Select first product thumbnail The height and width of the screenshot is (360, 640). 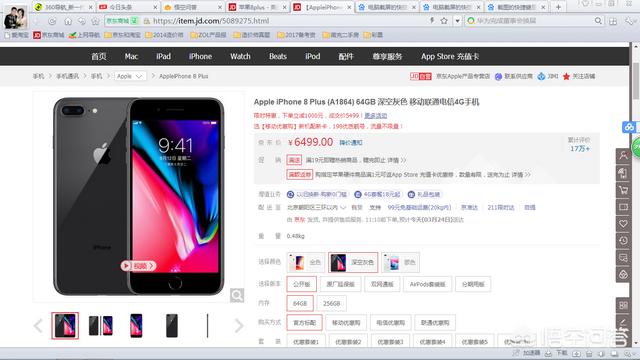(65, 325)
